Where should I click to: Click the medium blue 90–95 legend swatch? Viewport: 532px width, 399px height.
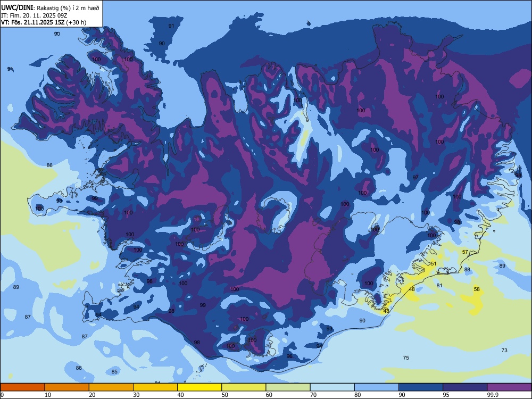(x=421, y=387)
